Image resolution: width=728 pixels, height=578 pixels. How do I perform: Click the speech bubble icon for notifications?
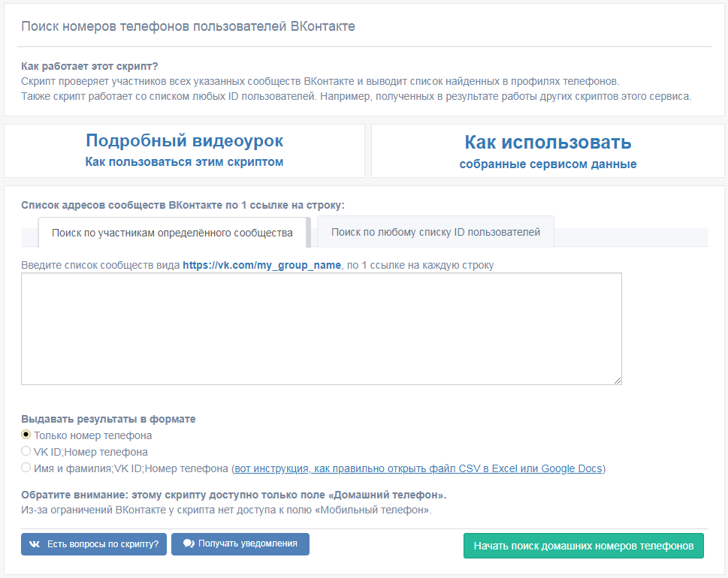pyautogui.click(x=189, y=543)
